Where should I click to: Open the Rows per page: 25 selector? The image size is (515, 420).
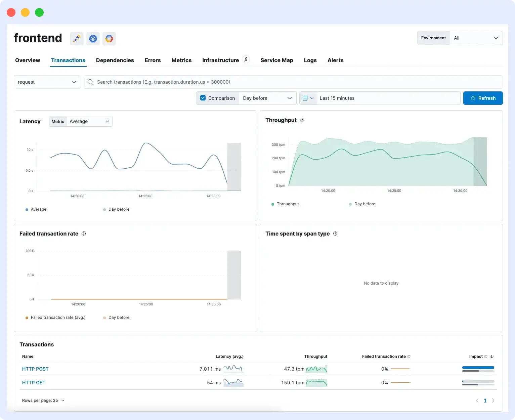click(x=43, y=401)
